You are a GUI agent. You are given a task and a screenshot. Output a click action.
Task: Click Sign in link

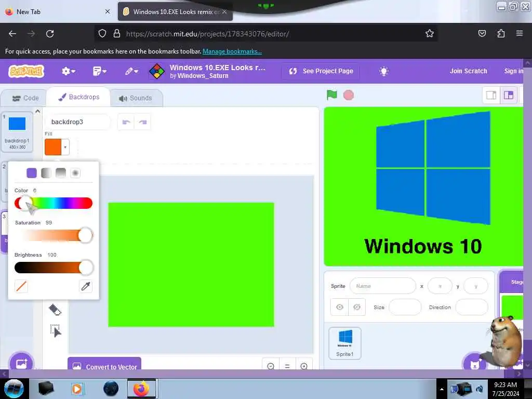[513, 71]
